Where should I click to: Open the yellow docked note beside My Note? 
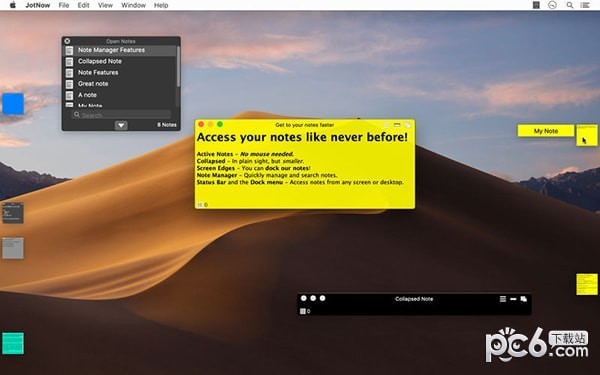587,135
